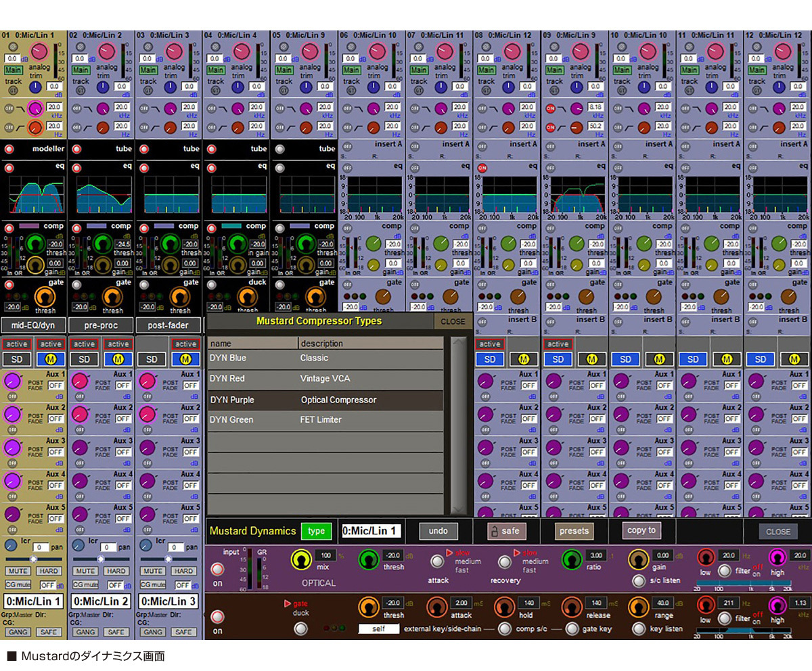Click the gate hold knob

[503, 606]
